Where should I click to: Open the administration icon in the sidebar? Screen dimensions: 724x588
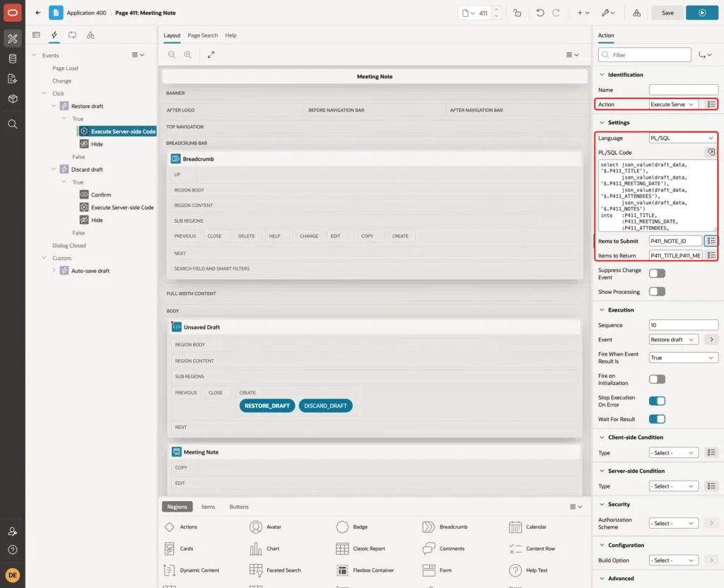13,531
